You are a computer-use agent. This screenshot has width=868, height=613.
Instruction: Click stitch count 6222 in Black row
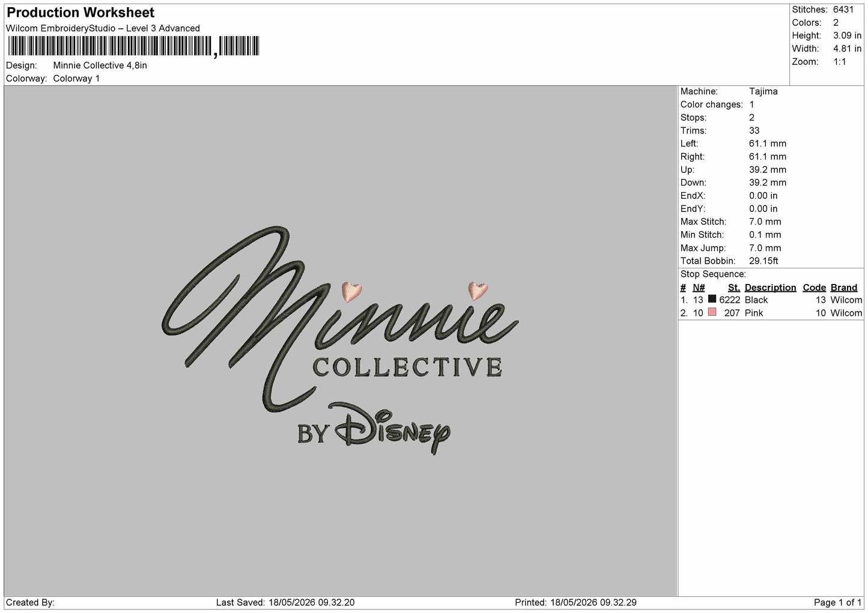pyautogui.click(x=730, y=300)
